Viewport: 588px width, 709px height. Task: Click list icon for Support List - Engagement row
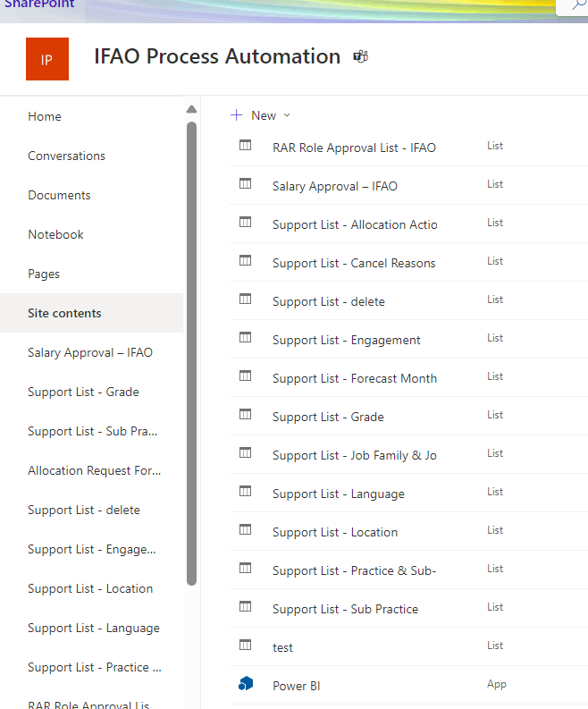coord(246,338)
